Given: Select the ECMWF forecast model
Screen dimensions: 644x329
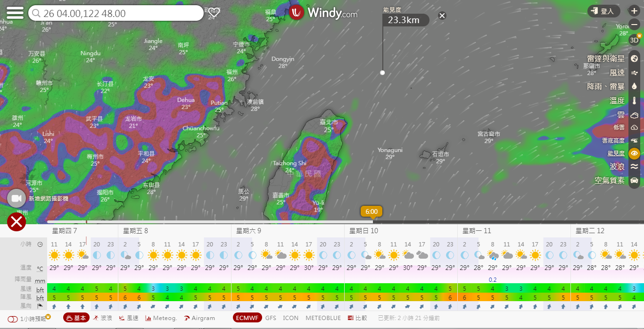Looking at the screenshot, I should click(x=247, y=318).
